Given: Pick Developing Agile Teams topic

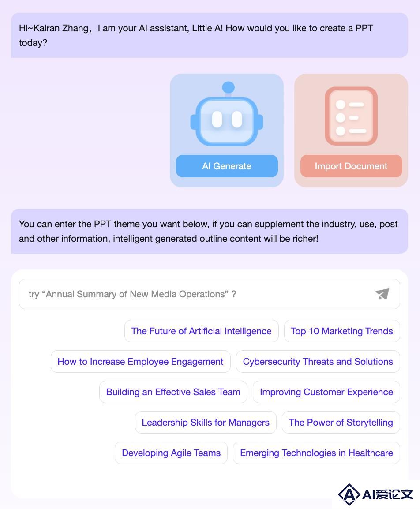Looking at the screenshot, I should [x=171, y=453].
